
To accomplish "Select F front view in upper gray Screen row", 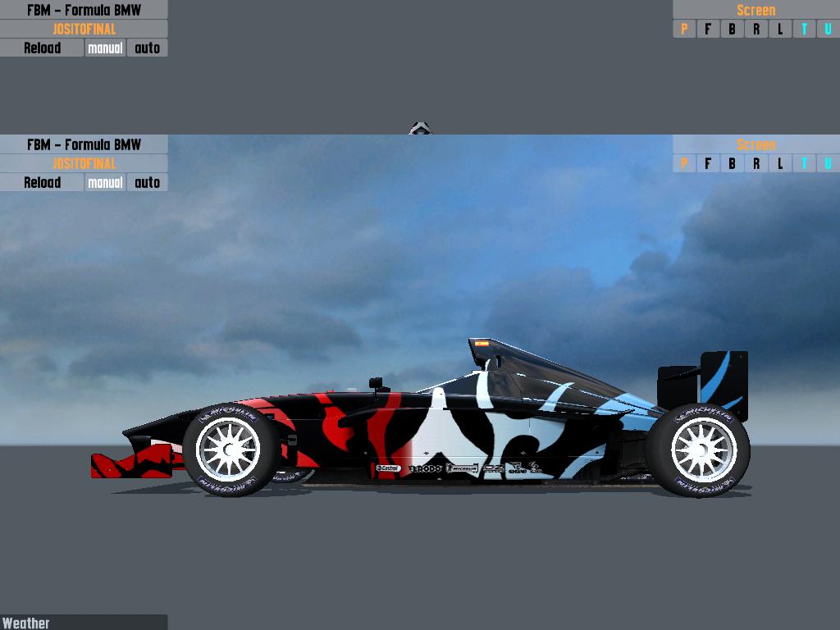I will 708,29.
